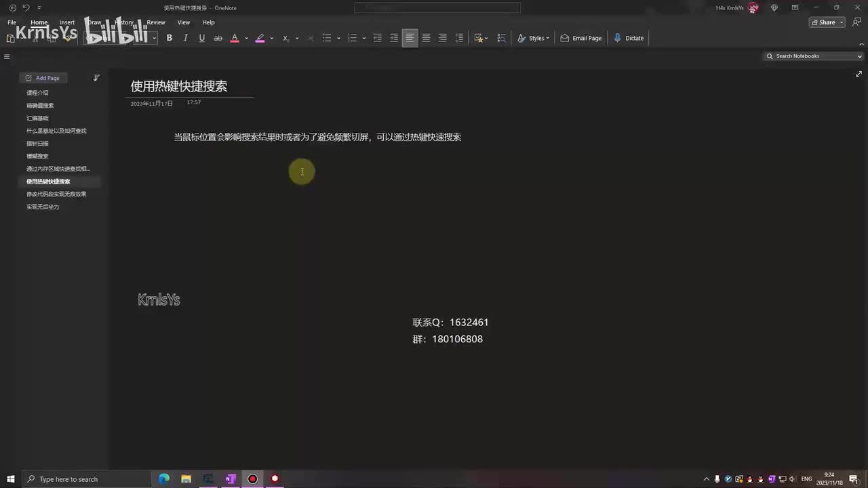Open the Styles dropdown
868x488 pixels.
coord(533,38)
